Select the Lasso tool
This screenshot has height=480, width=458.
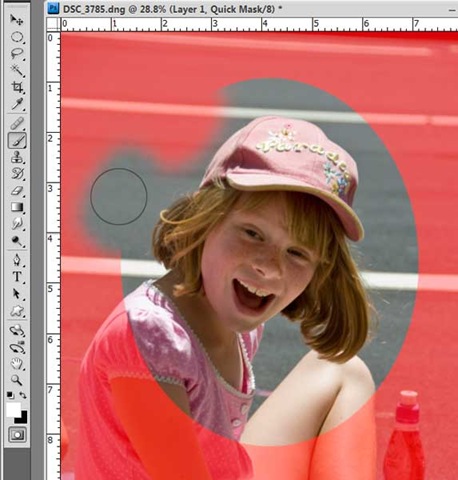pos(17,54)
